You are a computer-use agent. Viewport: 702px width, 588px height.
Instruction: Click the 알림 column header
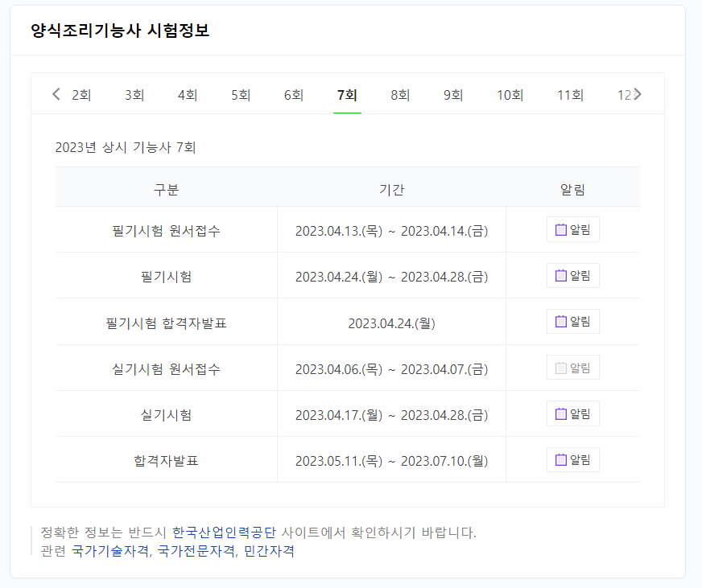tap(572, 190)
